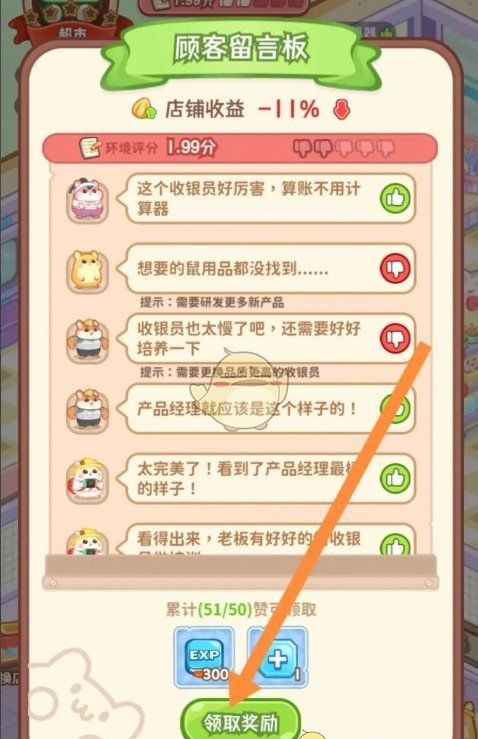
Task: Tap the gold coin 店铺收益 icon
Action: pyautogui.click(x=144, y=109)
